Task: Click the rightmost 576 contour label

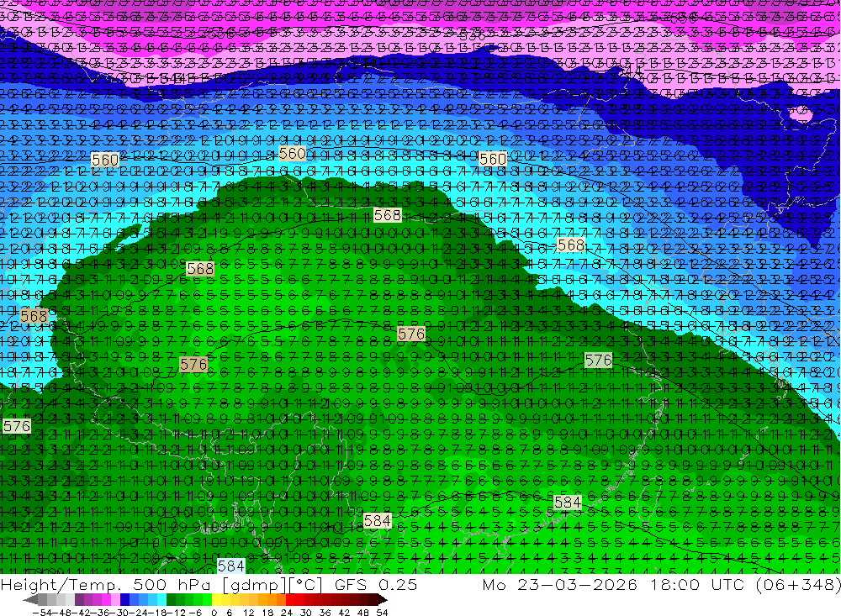Action: (x=598, y=360)
